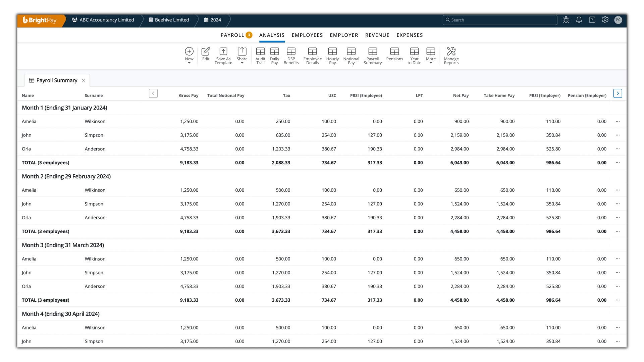
Task: Select Month 3 (Ending 31 March 2024) heading
Action: coord(63,245)
